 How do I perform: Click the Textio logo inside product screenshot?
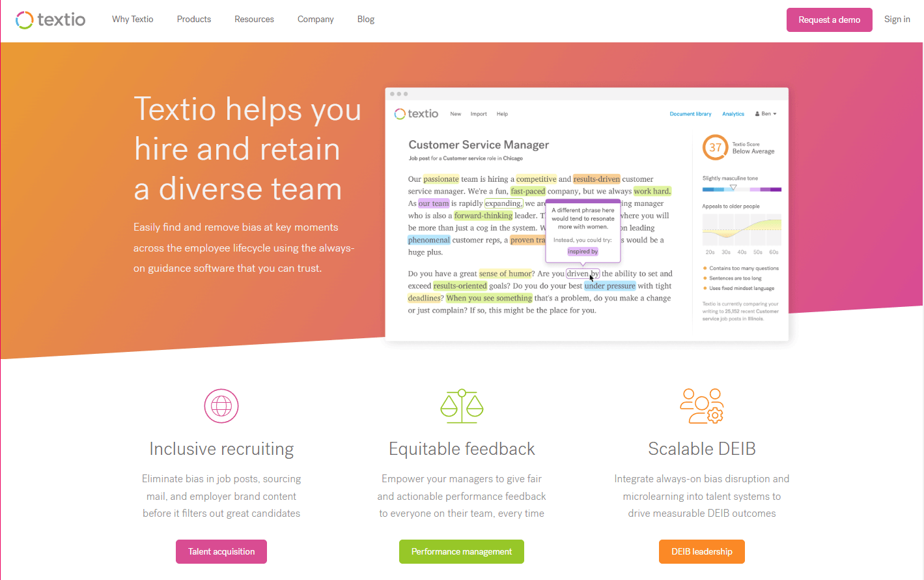[417, 114]
